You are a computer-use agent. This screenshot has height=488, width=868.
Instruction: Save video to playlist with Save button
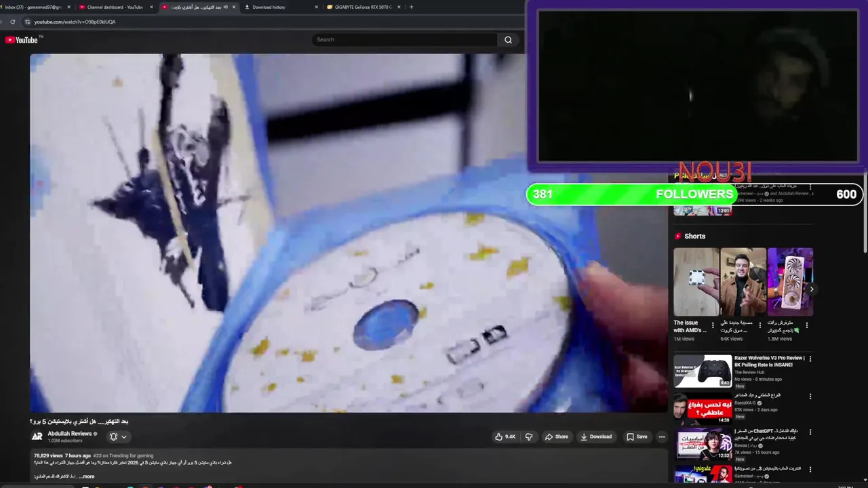pyautogui.click(x=637, y=436)
